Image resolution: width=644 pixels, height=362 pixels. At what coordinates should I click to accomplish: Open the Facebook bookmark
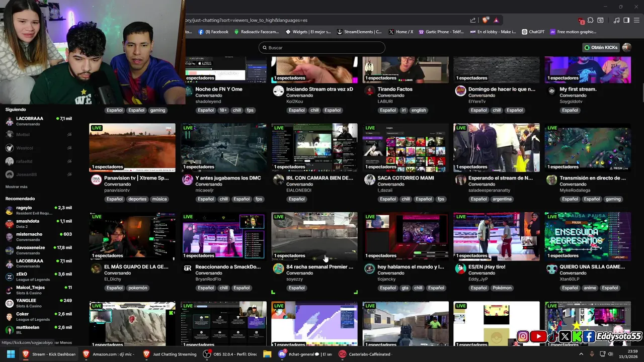pos(213,32)
